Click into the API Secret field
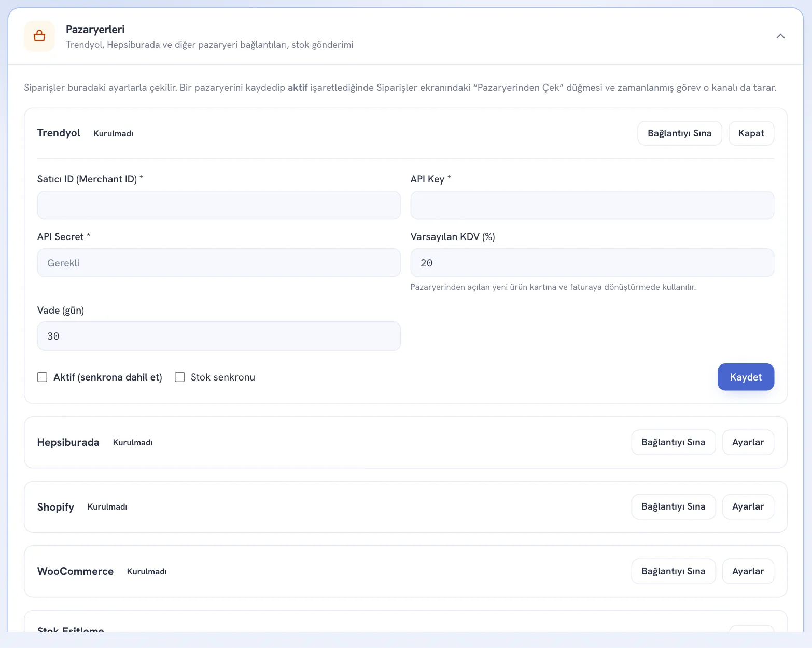 [219, 263]
